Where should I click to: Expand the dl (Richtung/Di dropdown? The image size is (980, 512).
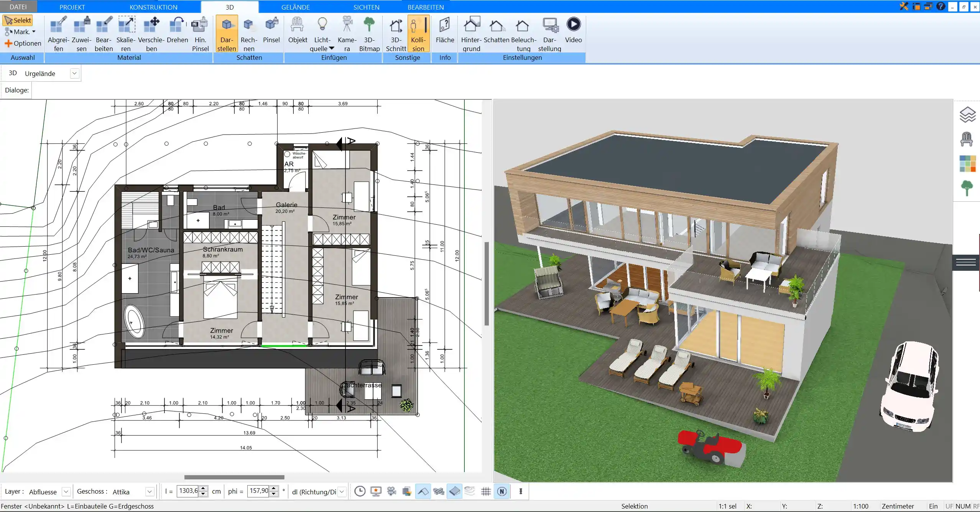(x=342, y=492)
